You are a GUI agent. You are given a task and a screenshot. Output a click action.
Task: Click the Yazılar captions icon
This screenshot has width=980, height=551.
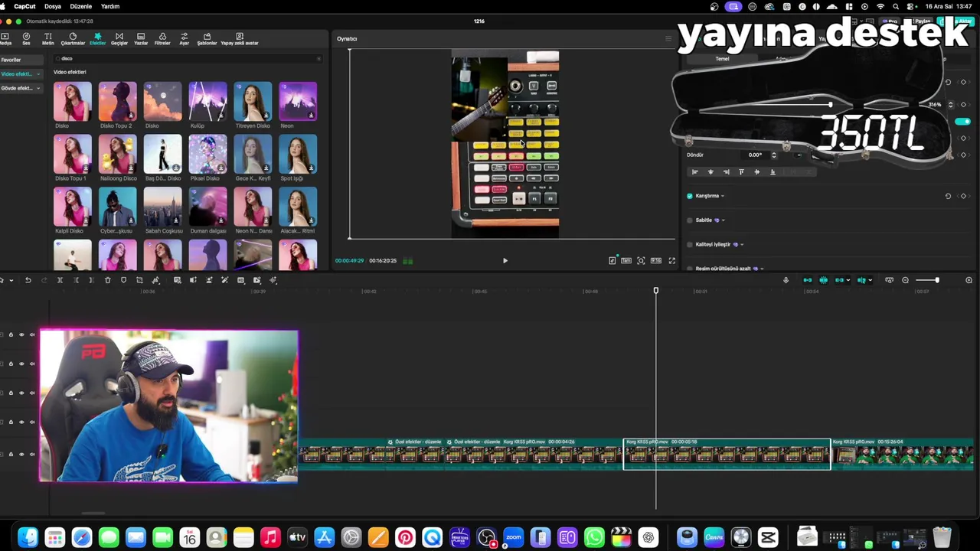[x=141, y=39]
